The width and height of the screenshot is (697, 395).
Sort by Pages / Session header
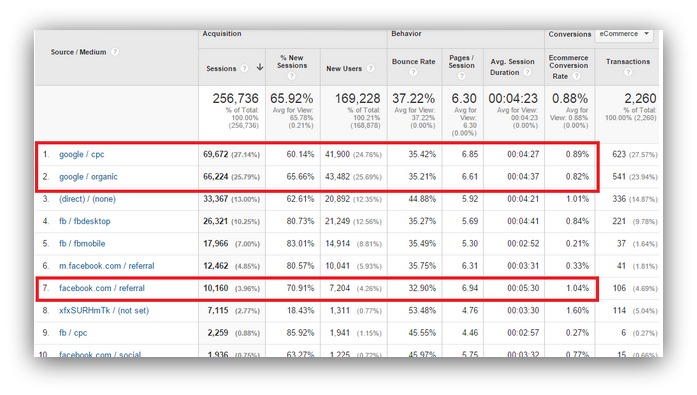coord(461,61)
